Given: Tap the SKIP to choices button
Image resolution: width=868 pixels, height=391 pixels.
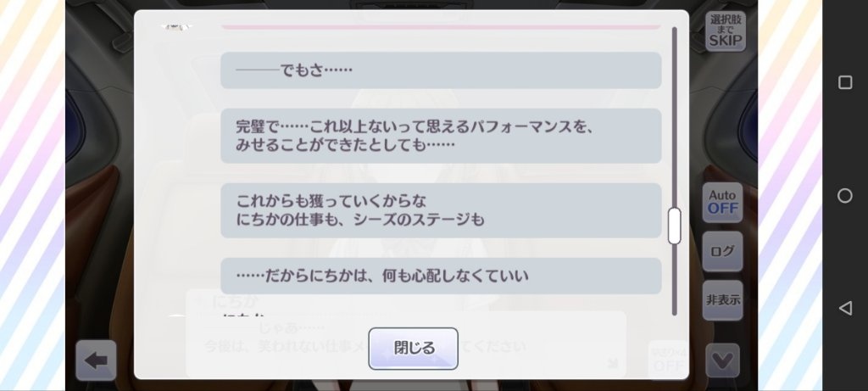Looking at the screenshot, I should coord(725,32).
